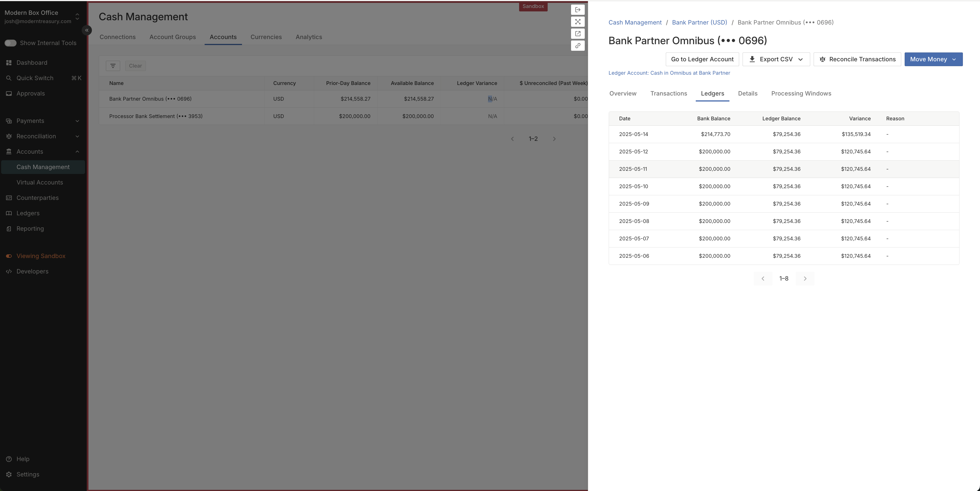The image size is (980, 491).
Task: Switch to the Analytics tab
Action: point(308,37)
